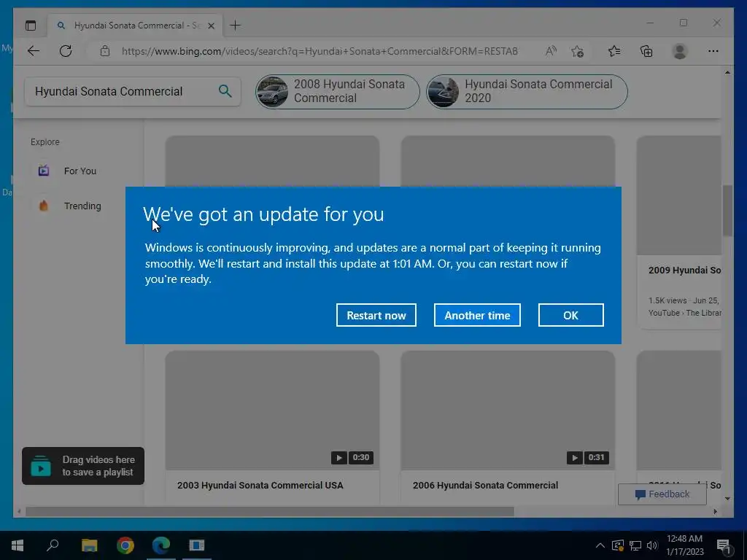Open the tab actions menu icon
The height and width of the screenshot is (560, 747).
tap(31, 26)
